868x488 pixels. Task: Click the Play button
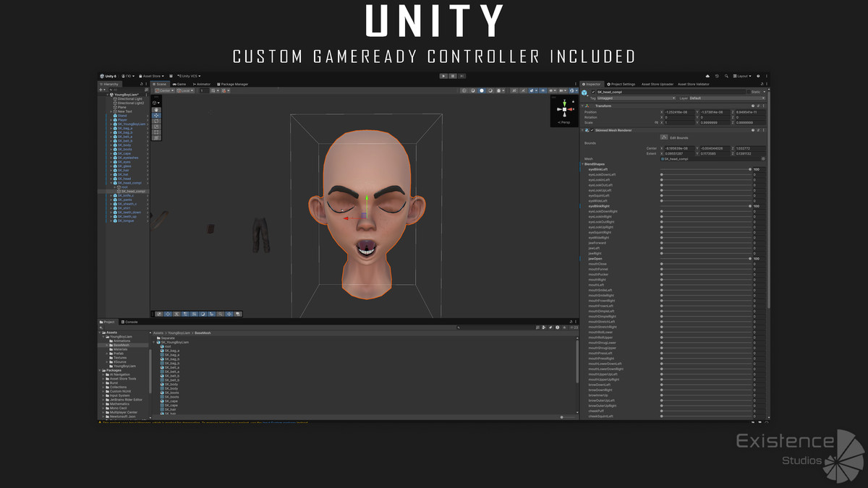[x=443, y=76]
